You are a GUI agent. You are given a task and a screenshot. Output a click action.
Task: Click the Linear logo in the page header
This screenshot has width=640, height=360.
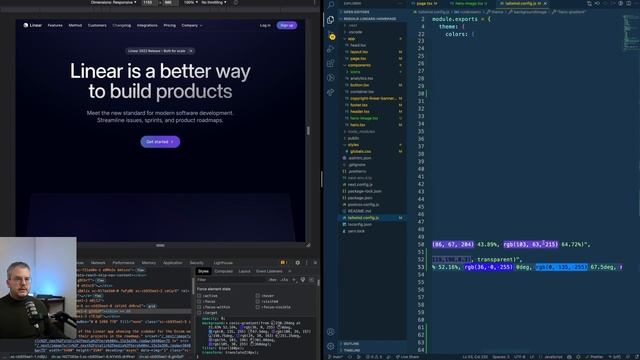click(33, 25)
